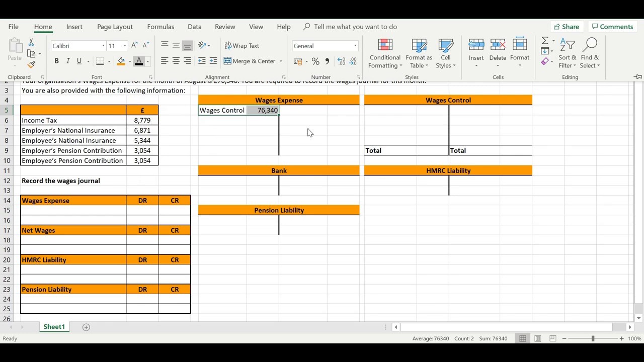Switch to the Data tab

tap(194, 27)
